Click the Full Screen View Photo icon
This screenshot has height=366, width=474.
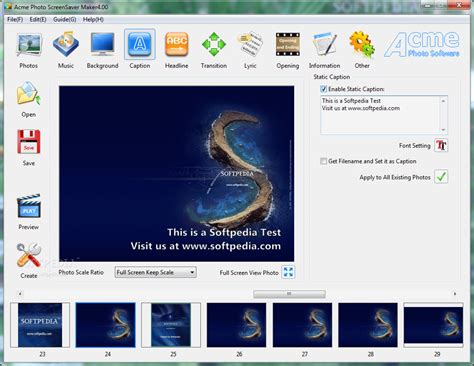click(288, 272)
